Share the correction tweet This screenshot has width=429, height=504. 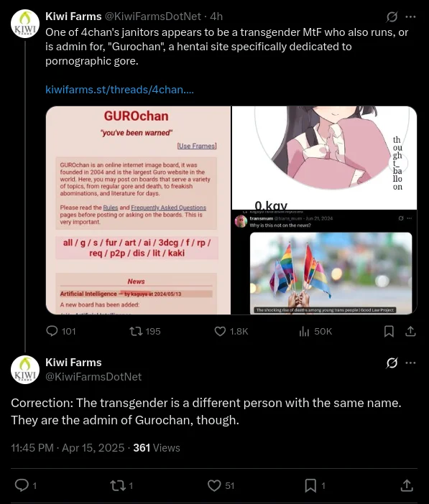click(407, 485)
